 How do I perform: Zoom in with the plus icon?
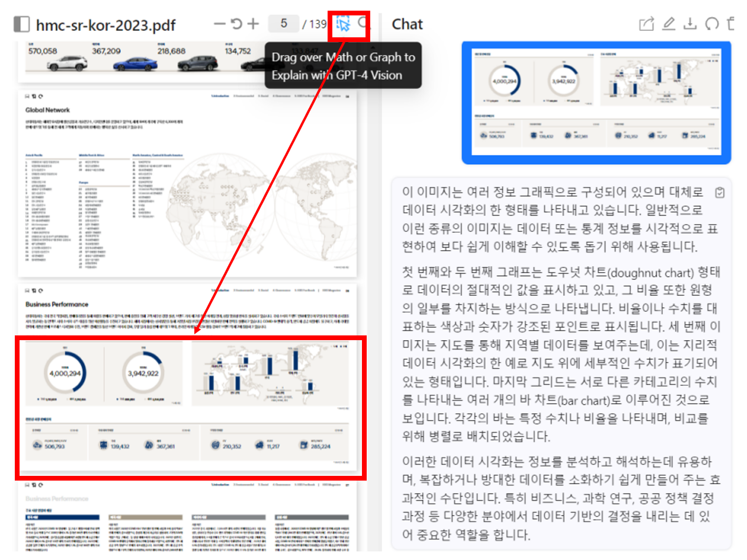pos(254,24)
